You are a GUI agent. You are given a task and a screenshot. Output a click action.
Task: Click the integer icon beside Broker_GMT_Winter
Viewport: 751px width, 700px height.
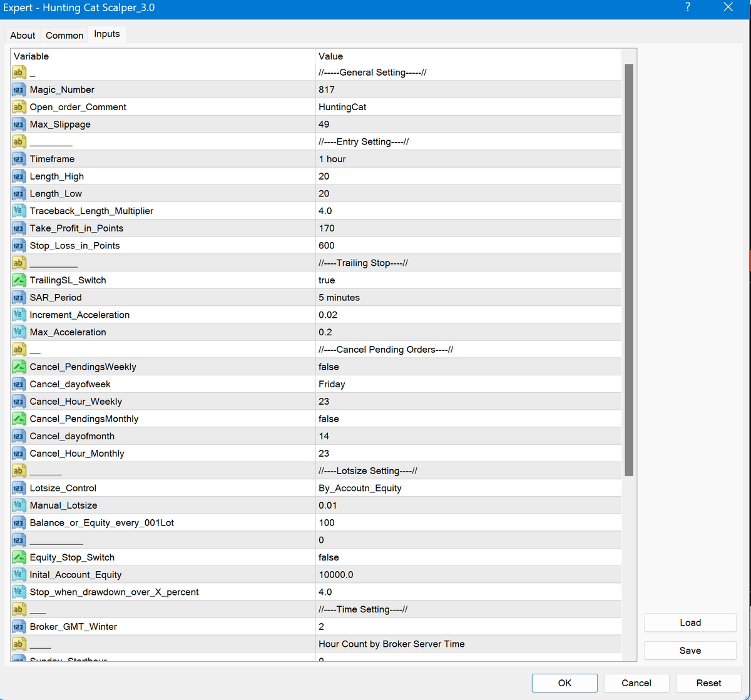18,627
